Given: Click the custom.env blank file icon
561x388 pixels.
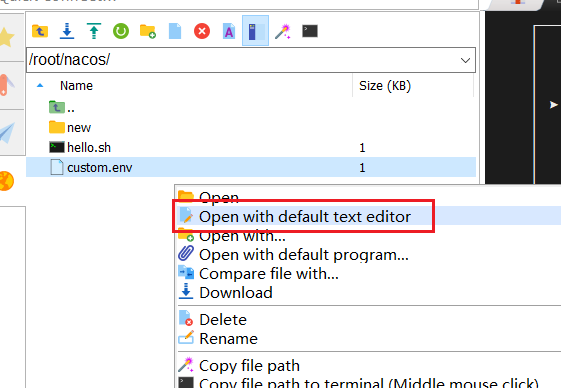Looking at the screenshot, I should (x=57, y=167).
